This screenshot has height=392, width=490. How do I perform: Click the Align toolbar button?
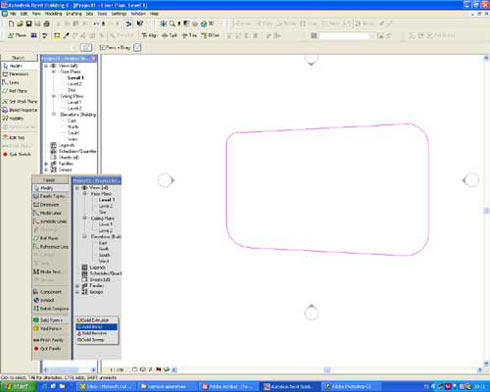(x=149, y=35)
